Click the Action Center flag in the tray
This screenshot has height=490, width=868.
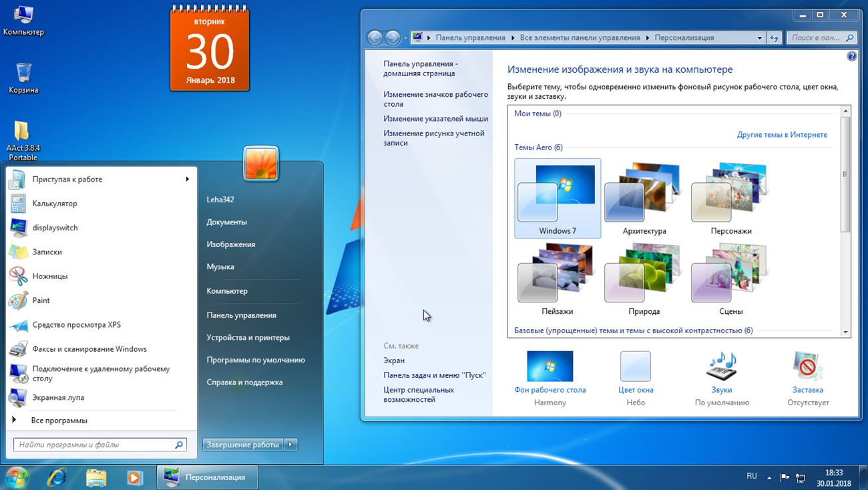click(x=785, y=478)
